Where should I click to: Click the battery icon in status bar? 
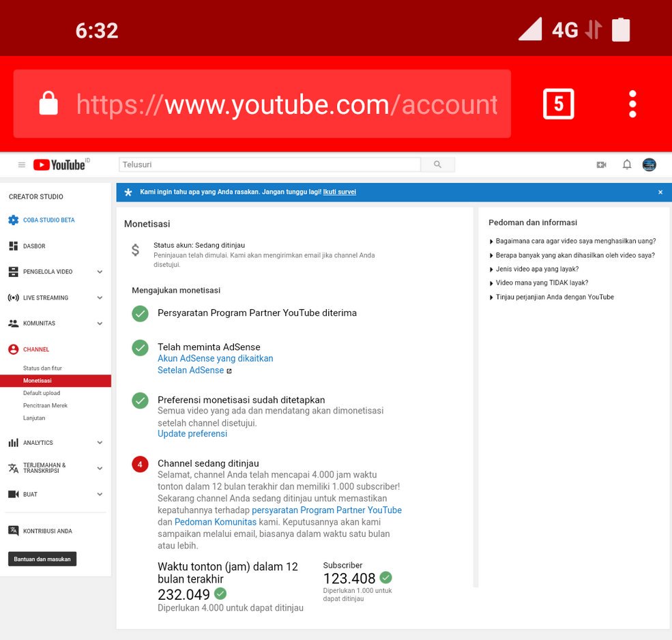621,29
